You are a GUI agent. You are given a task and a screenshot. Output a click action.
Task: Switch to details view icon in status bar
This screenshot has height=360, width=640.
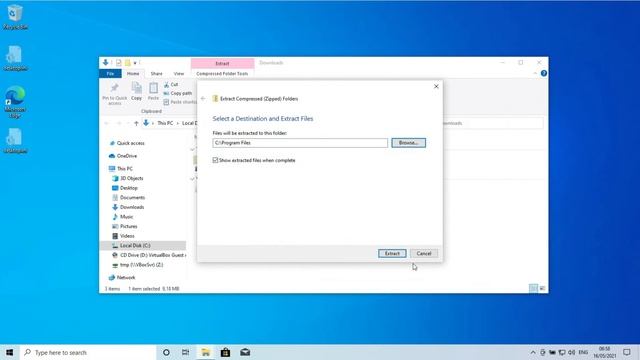tap(533, 288)
